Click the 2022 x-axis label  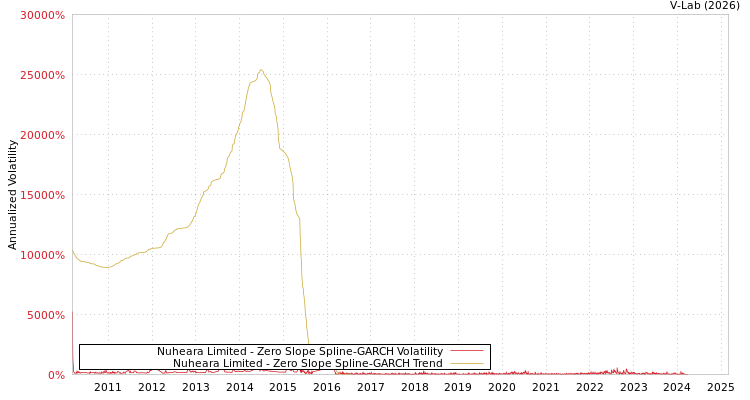590,387
